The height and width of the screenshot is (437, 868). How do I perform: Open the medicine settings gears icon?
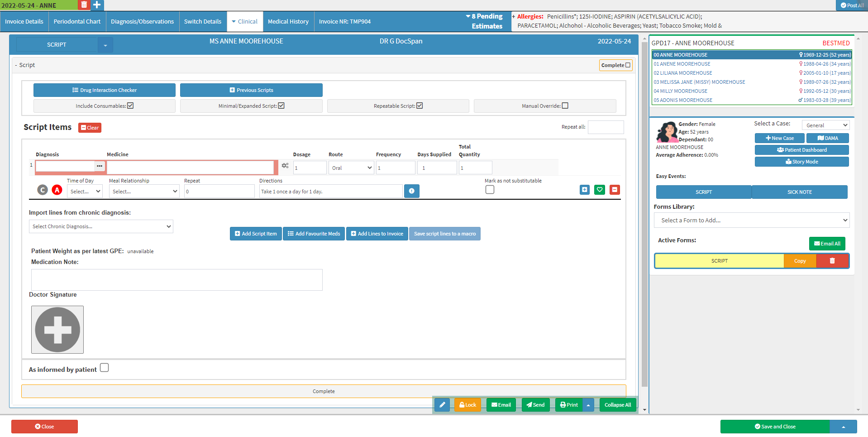[x=285, y=166]
